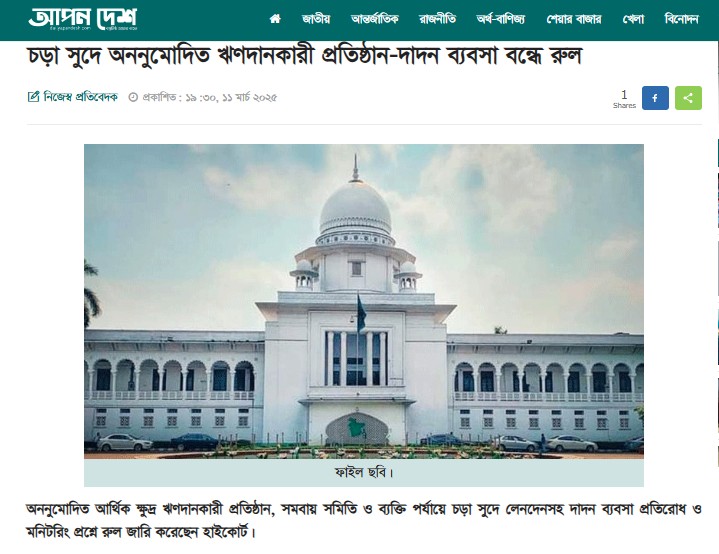Select the খেলা menu item
The image size is (719, 554).
(633, 19)
